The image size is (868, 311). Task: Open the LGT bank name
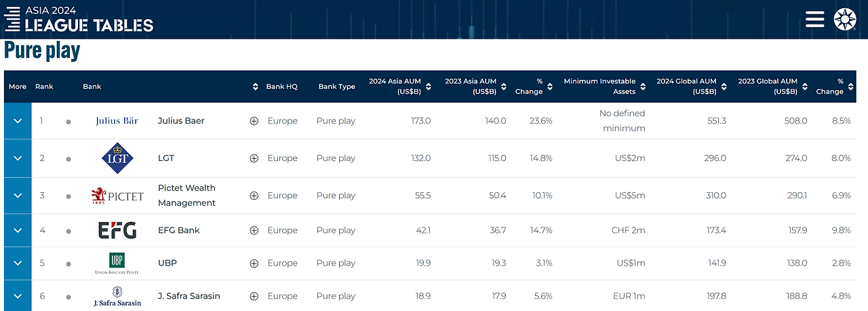166,158
